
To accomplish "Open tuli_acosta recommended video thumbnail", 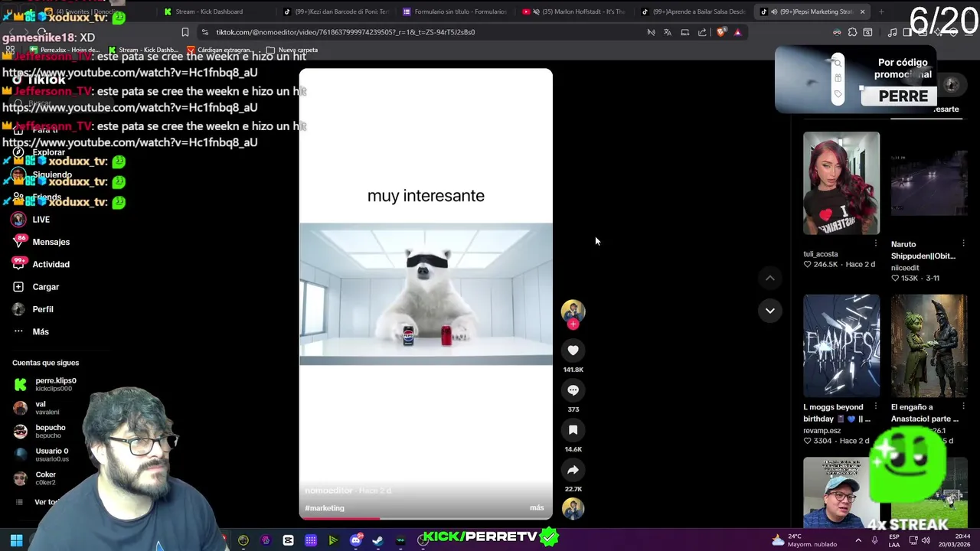I will [841, 183].
